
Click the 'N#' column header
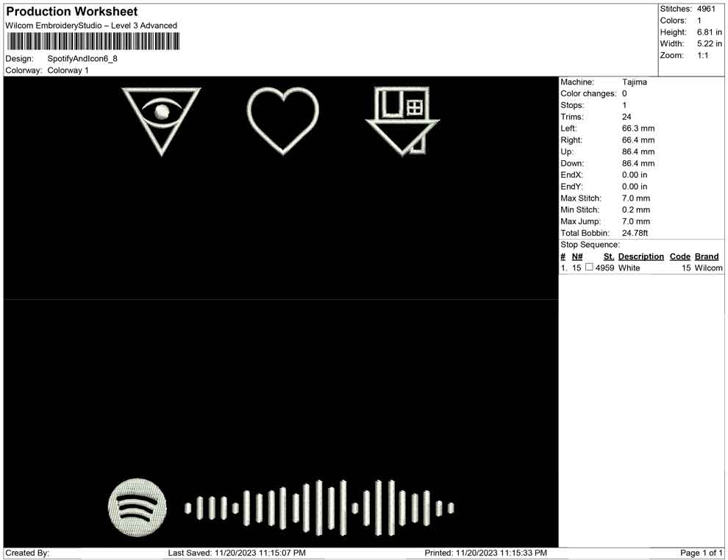click(577, 256)
